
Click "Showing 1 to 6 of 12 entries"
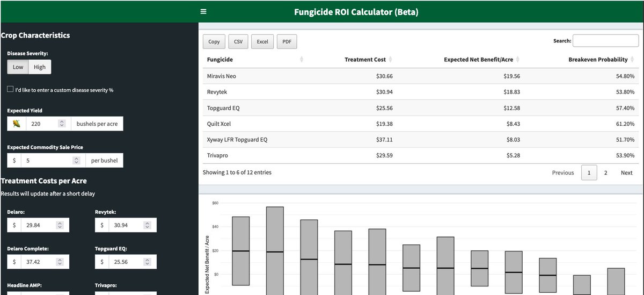(237, 172)
